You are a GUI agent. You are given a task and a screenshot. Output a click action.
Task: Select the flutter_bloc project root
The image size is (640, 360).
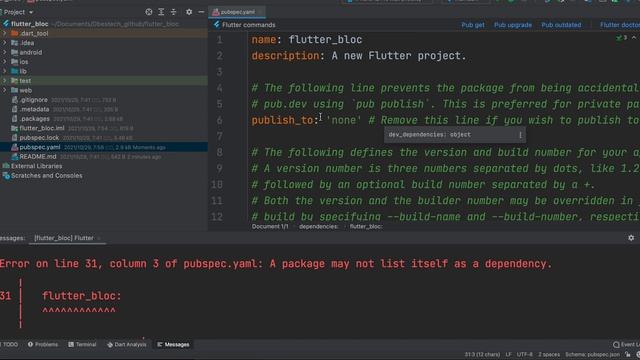(29, 24)
